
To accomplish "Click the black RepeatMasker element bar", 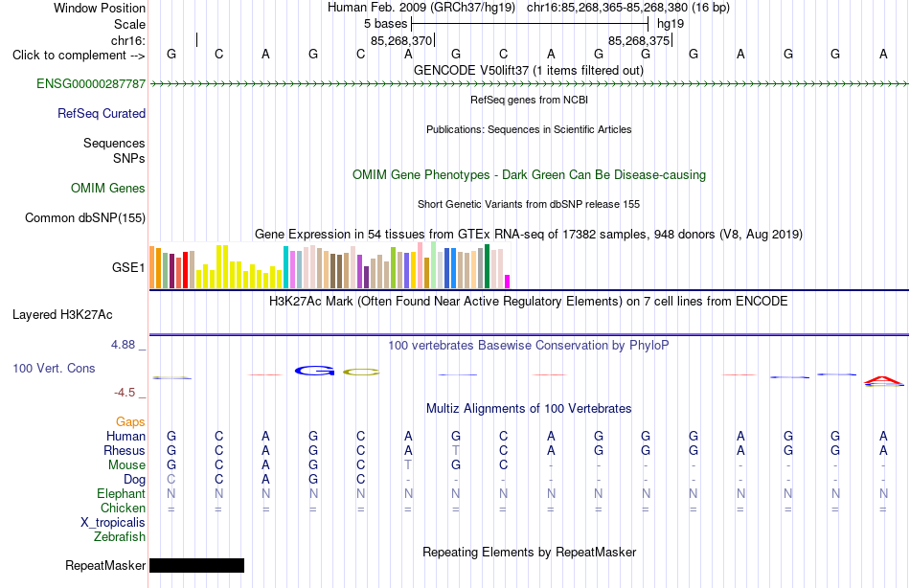I will 196,565.
